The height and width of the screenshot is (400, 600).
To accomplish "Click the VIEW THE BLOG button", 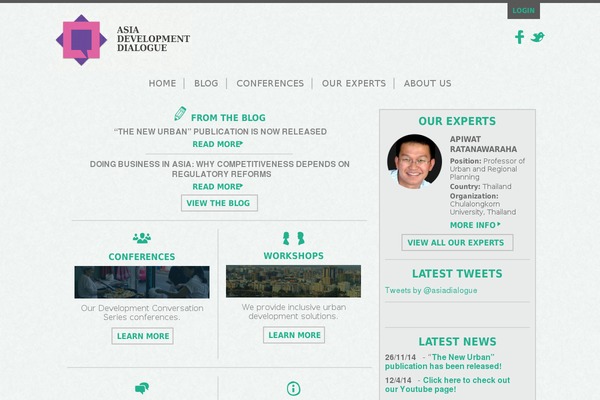I will tap(219, 203).
